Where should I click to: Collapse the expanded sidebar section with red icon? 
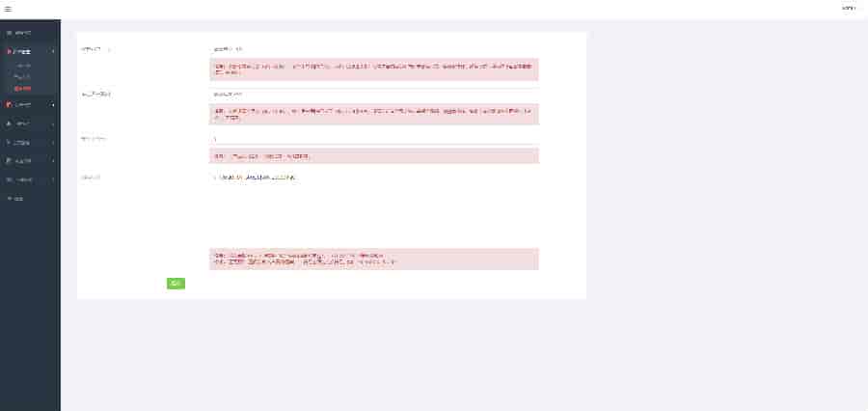click(30, 51)
